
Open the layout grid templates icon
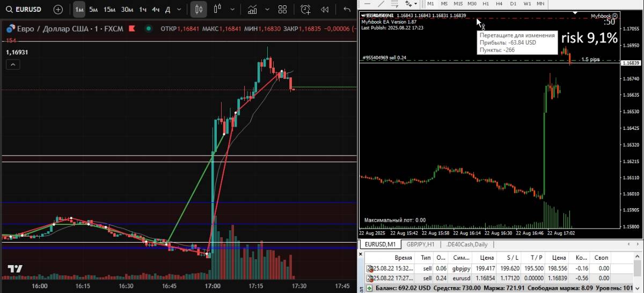283,9
